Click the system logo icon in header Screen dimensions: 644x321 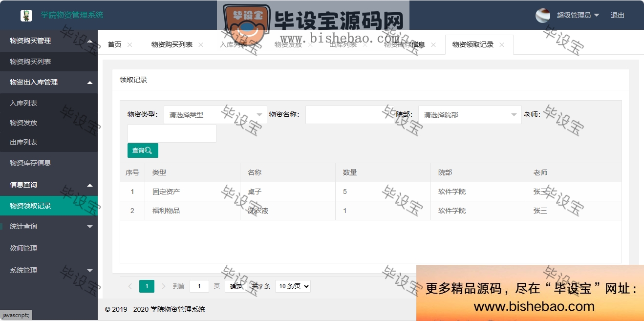26,16
